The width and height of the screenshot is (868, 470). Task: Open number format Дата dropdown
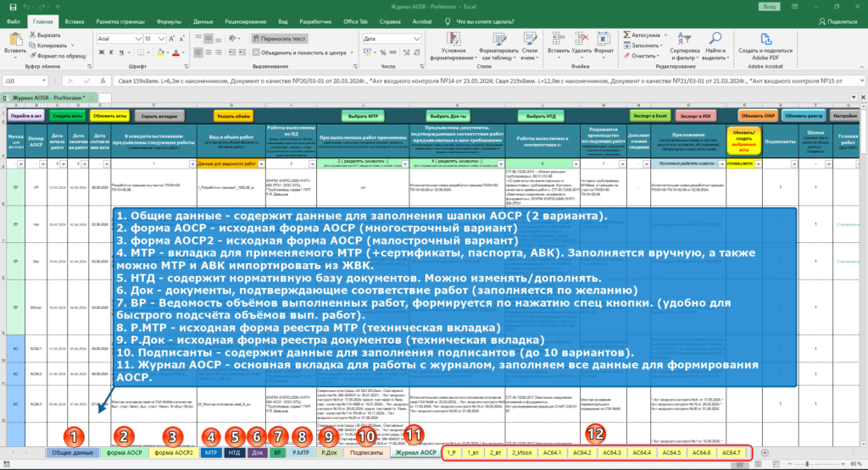tap(417, 39)
